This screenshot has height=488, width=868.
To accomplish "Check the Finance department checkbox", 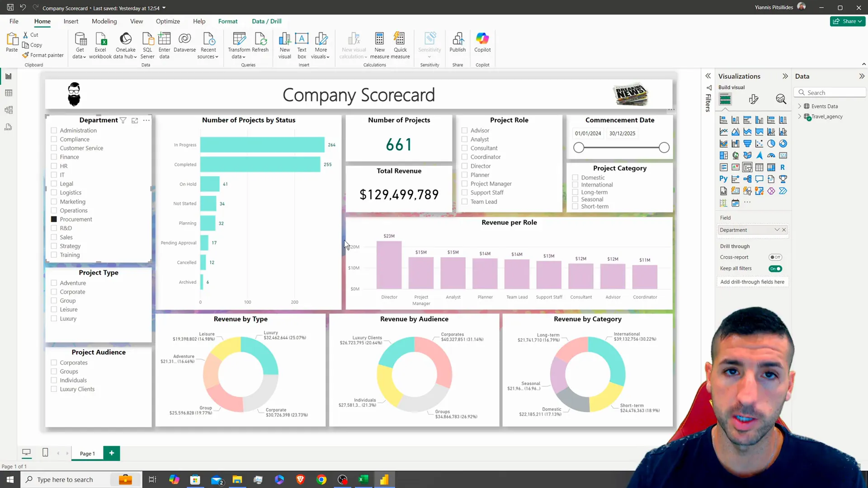I will (x=54, y=157).
